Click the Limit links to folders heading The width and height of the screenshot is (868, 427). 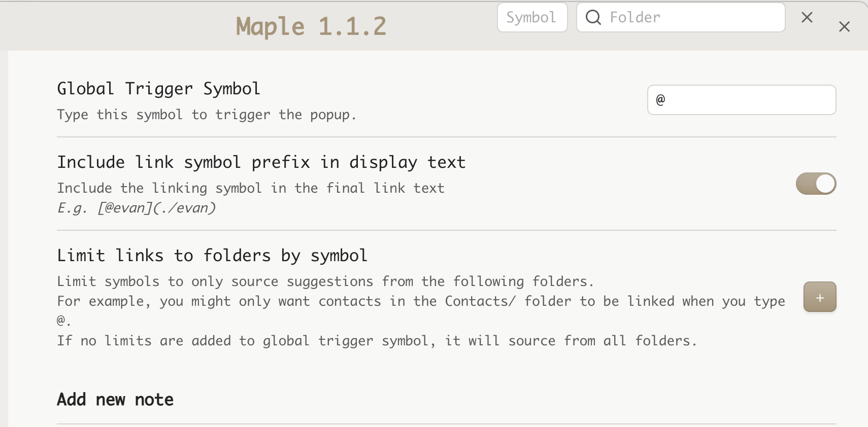(212, 256)
